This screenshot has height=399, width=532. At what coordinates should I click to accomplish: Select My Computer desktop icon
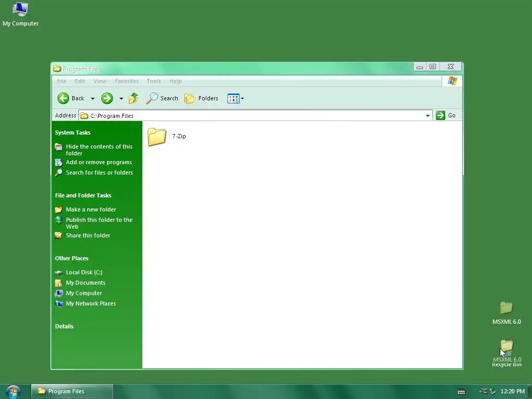pos(20,14)
